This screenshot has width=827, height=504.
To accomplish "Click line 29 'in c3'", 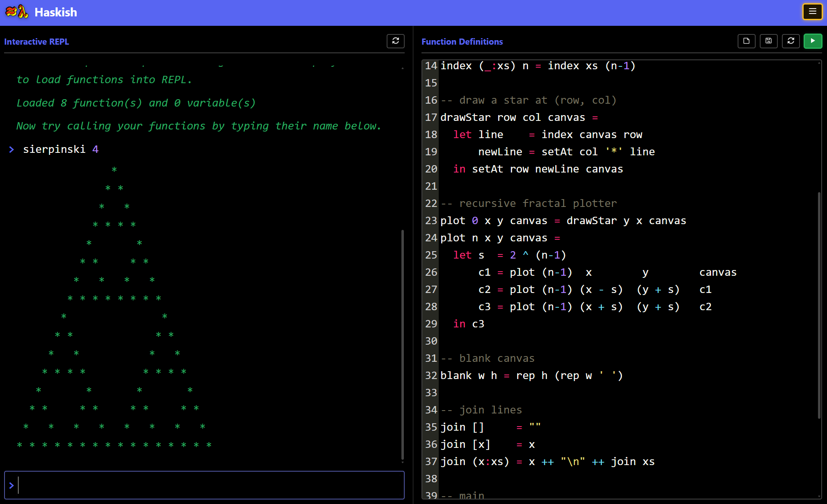I will [469, 324].
